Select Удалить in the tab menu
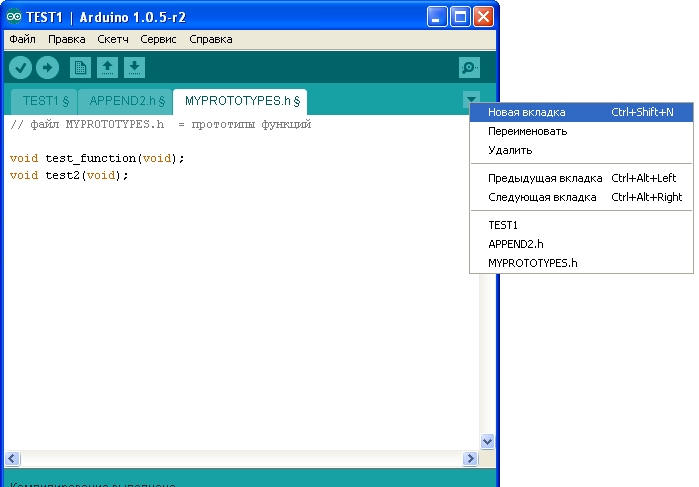Viewport: 699px width, 487px height. (x=581, y=150)
